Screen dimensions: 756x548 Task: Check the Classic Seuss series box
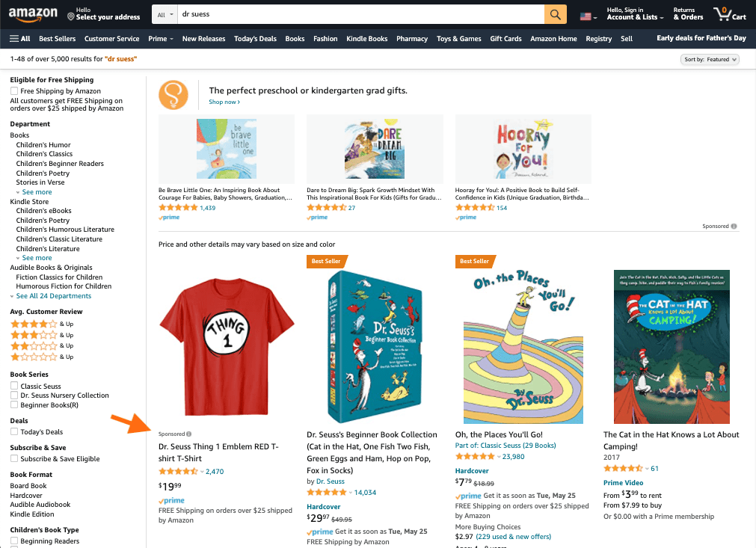pyautogui.click(x=14, y=386)
